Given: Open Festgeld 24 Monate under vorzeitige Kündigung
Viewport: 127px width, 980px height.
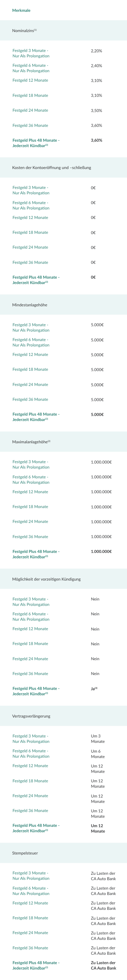Looking at the screenshot, I should coord(30,659).
